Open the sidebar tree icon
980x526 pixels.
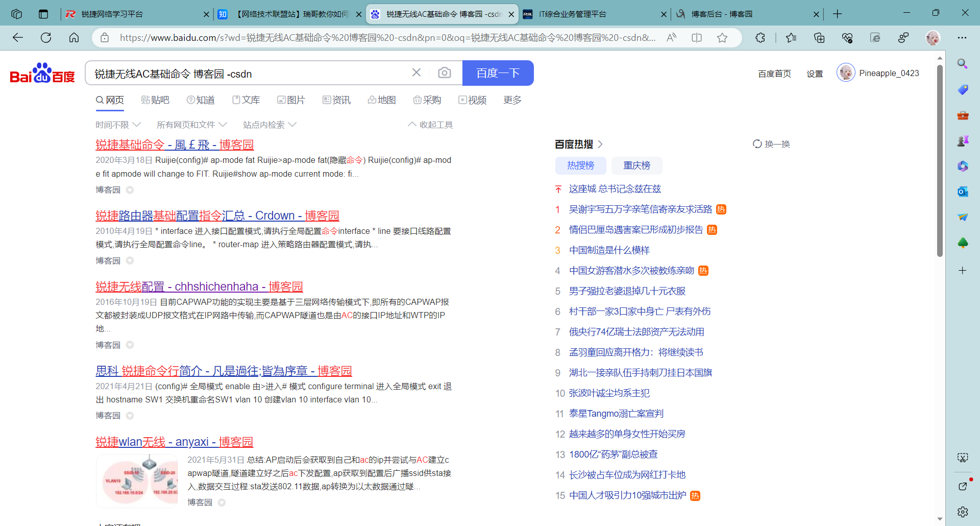pyautogui.click(x=963, y=243)
